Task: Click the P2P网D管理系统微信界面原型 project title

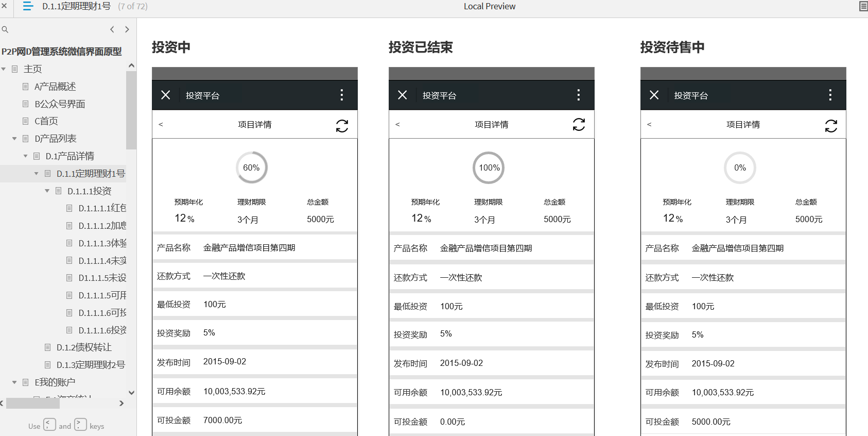Action: click(62, 52)
